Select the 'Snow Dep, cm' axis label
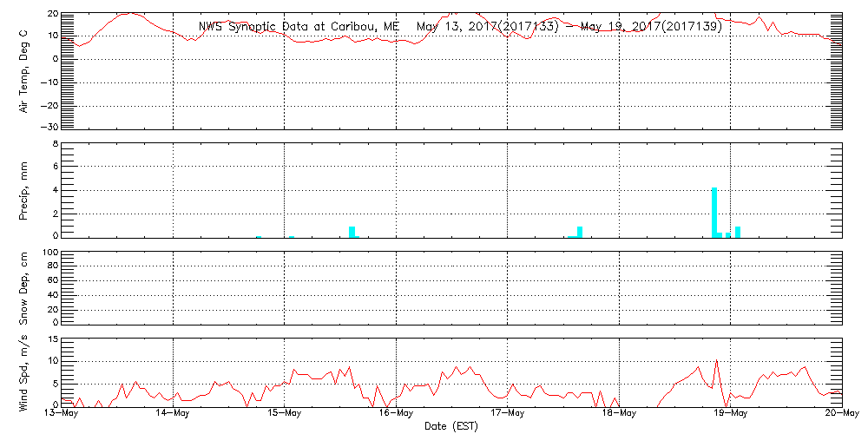Image resolution: width=868 pixels, height=434 pixels. pyautogui.click(x=24, y=288)
